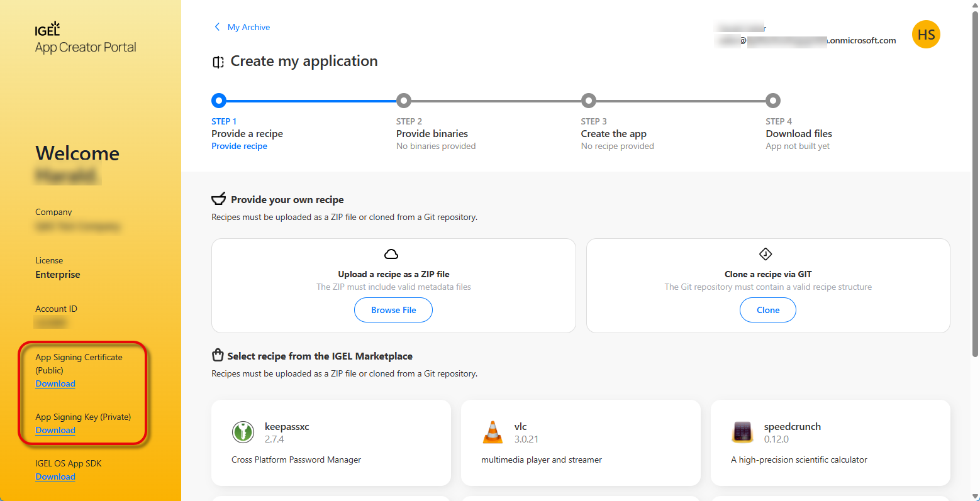This screenshot has height=501, width=980.
Task: Download the IGEL OS App SDK
Action: click(55, 477)
